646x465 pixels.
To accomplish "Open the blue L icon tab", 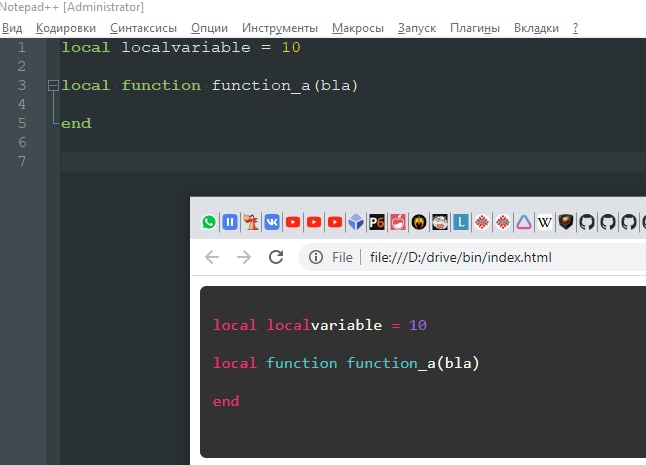I will [x=461, y=222].
